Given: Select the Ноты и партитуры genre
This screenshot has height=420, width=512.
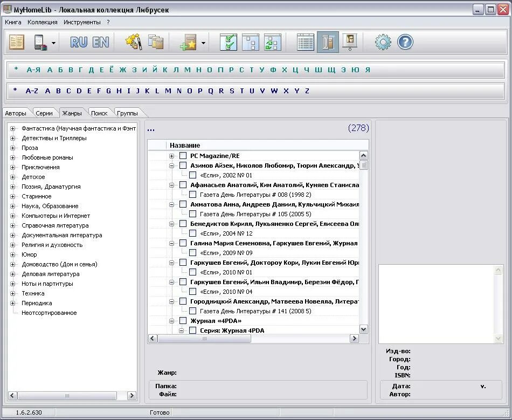Looking at the screenshot, I should (x=47, y=284).
